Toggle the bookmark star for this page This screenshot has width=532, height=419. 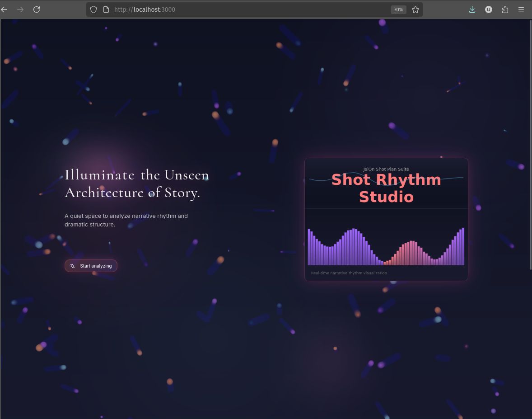point(415,9)
